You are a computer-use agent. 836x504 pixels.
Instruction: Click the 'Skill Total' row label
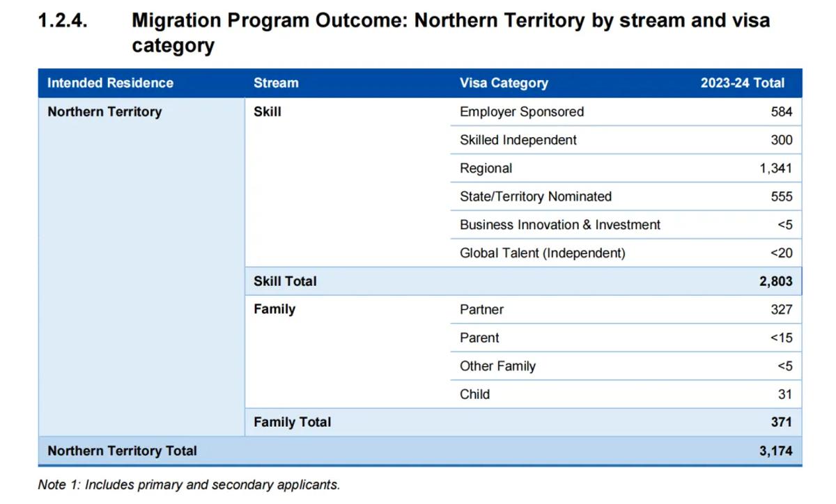point(285,281)
